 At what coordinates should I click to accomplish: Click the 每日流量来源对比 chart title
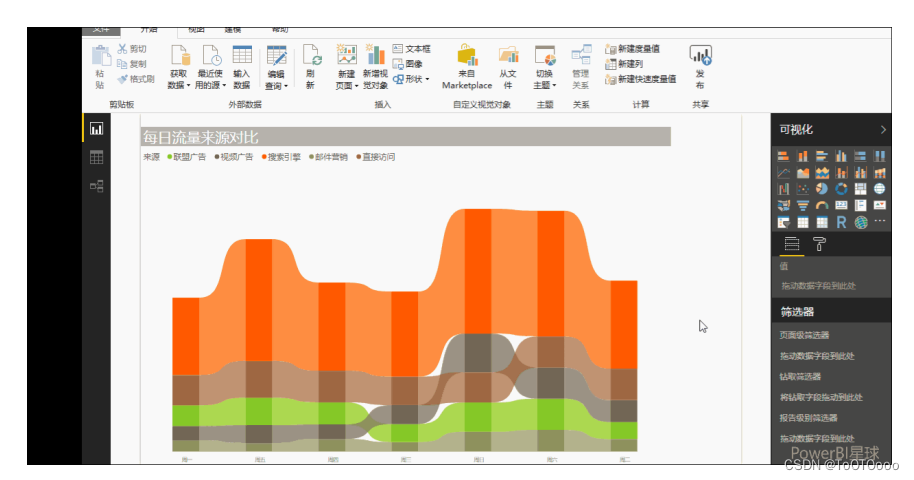point(200,138)
